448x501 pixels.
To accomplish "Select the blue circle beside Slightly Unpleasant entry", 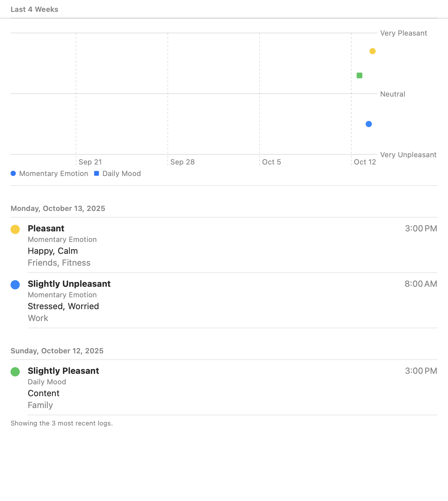I will tap(15, 284).
